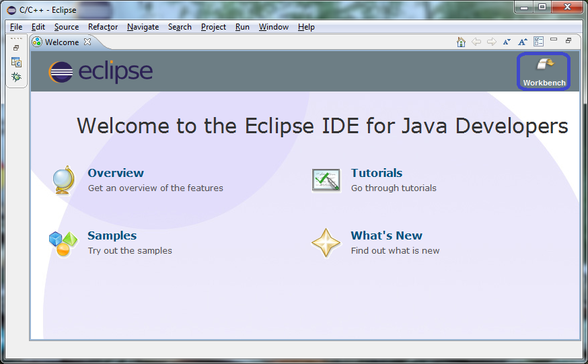Open the Source menu

[x=67, y=27]
